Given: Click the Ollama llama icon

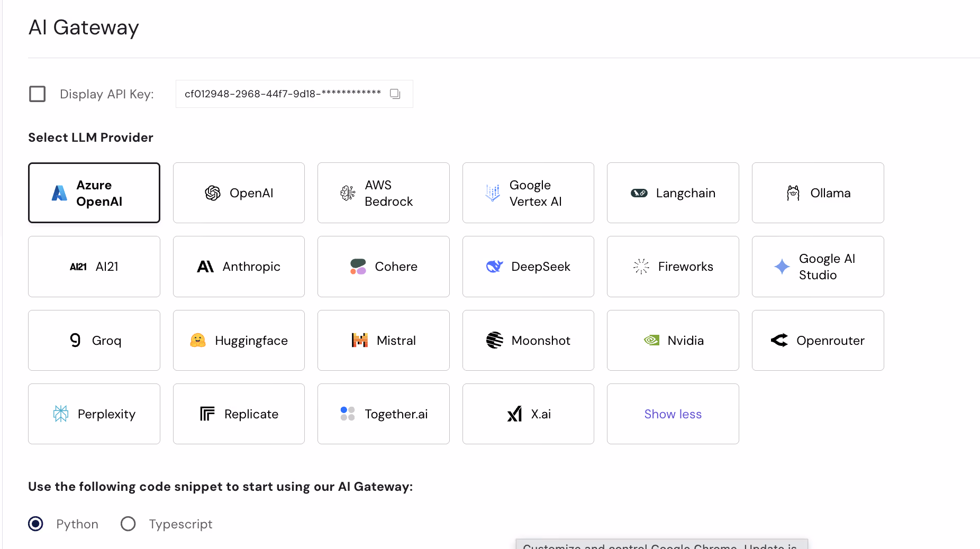Looking at the screenshot, I should click(x=793, y=193).
